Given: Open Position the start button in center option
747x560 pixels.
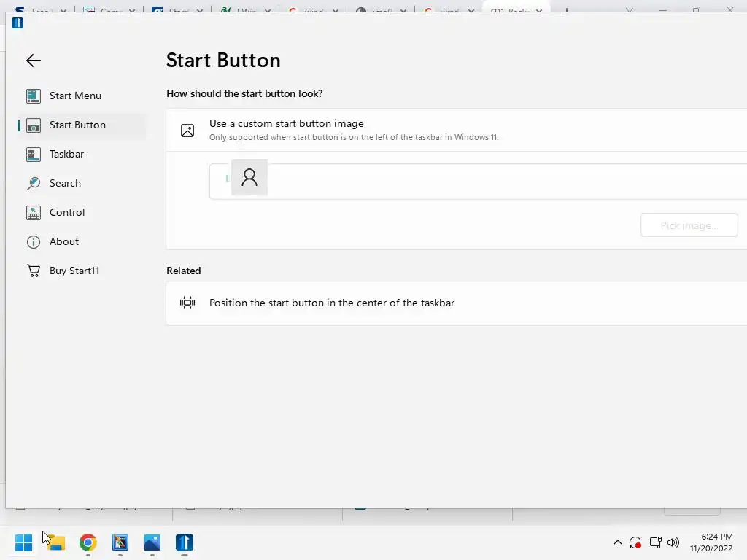Looking at the screenshot, I should click(x=457, y=303).
